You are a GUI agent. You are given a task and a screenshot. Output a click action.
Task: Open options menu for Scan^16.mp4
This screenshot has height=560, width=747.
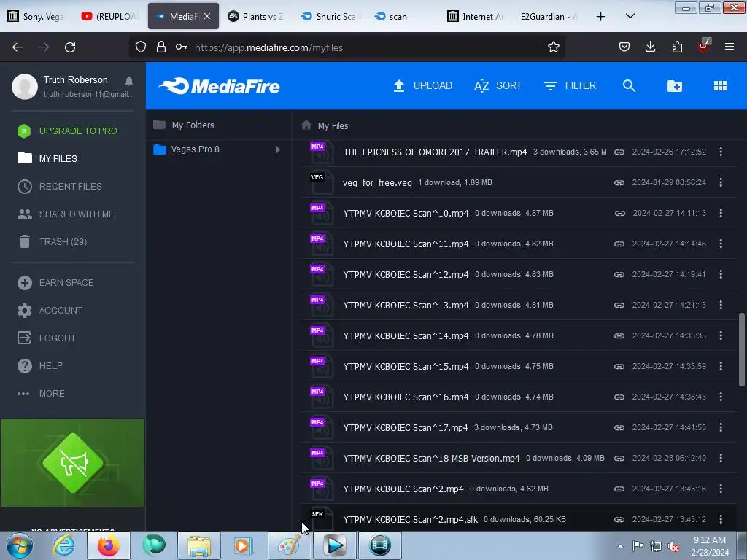pos(721,397)
